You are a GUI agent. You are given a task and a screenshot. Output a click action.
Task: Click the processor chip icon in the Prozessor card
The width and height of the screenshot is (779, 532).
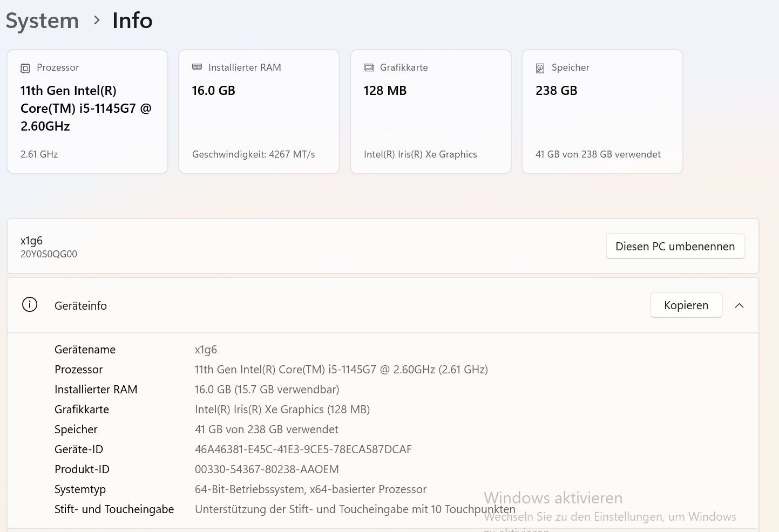(x=25, y=68)
